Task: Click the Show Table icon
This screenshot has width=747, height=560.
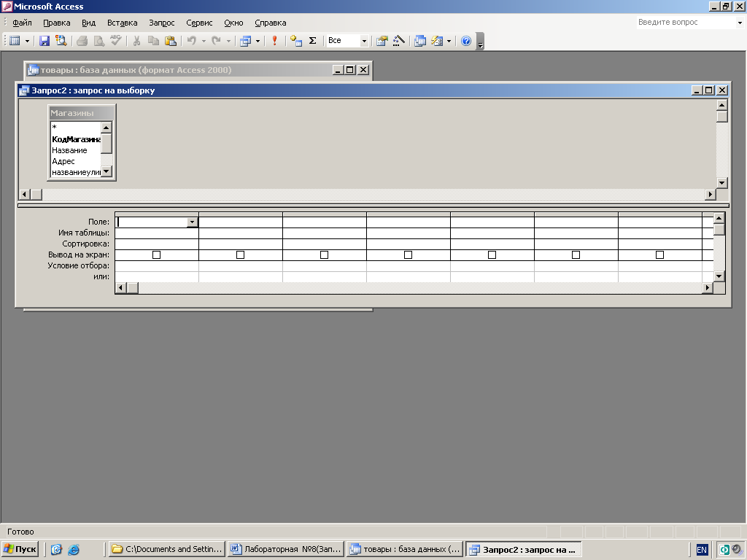Action: [x=296, y=41]
